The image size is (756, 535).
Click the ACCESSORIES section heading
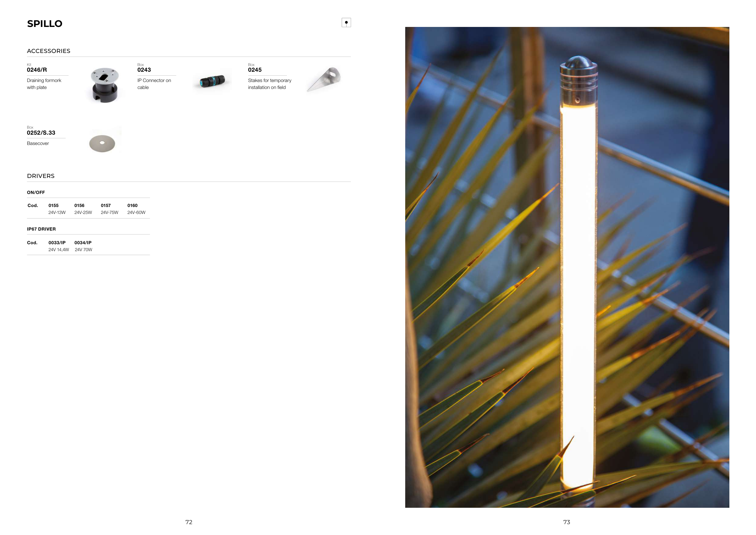(x=48, y=51)
